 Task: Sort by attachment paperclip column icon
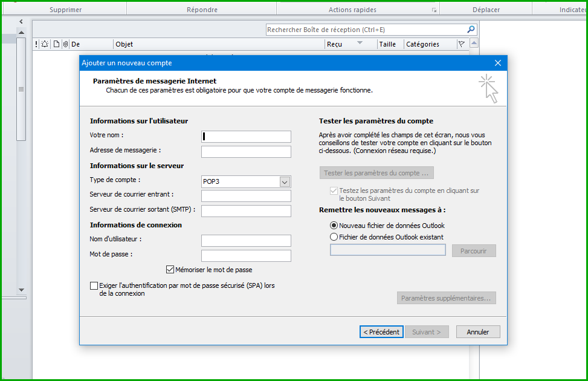65,44
